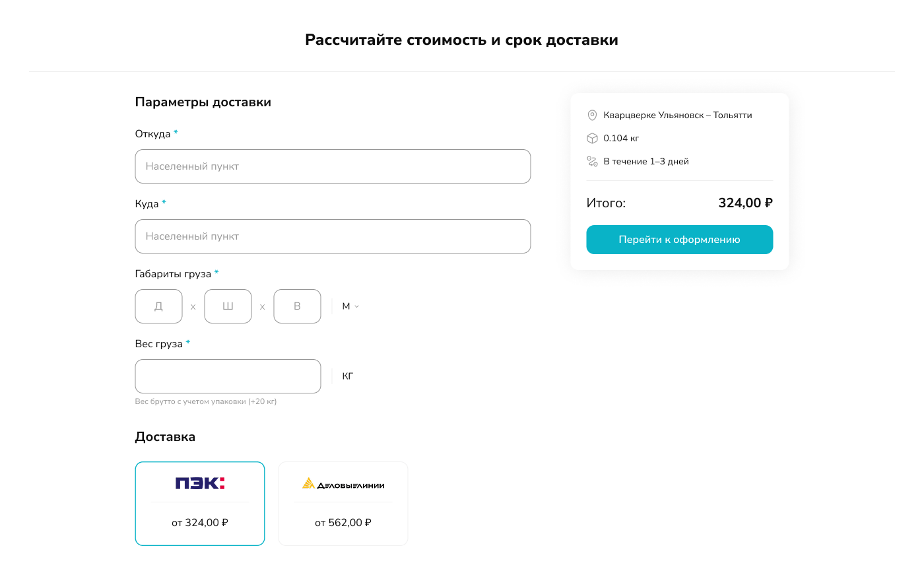Choose Деловые Линии option from 562,00 ₽
This screenshot has width=924, height=575.
[343, 522]
